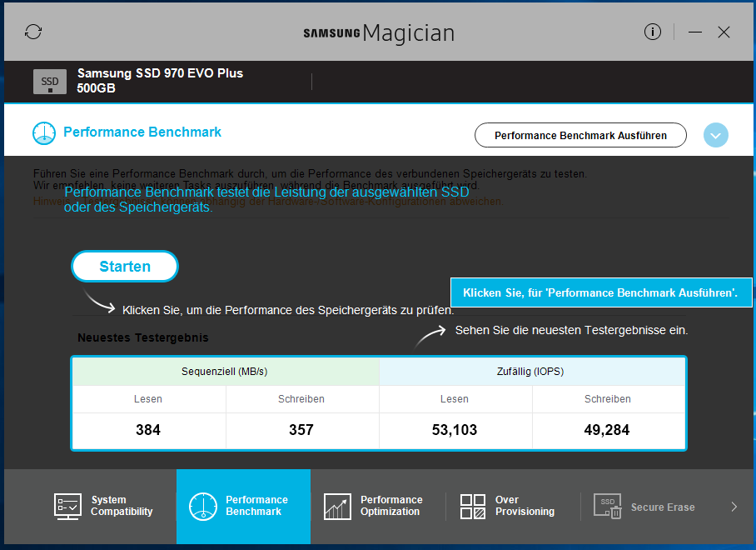Viewport: 756px width, 550px height.
Task: Show more tabs with right arrow
Action: [734, 507]
